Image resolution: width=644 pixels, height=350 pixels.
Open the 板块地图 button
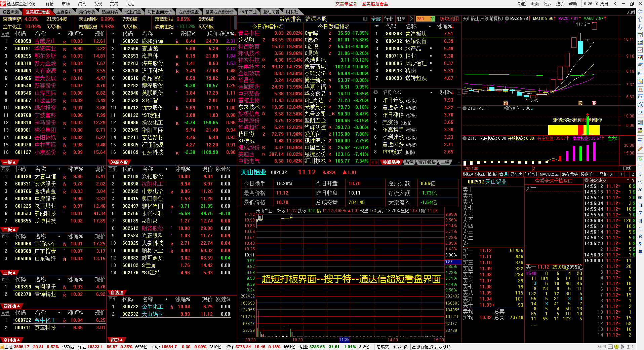[449, 19]
